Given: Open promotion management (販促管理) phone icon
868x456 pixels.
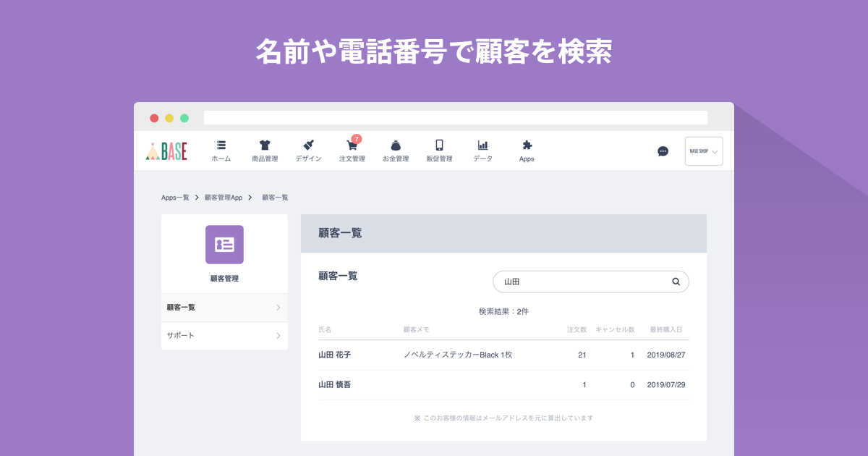Looking at the screenshot, I should (439, 145).
